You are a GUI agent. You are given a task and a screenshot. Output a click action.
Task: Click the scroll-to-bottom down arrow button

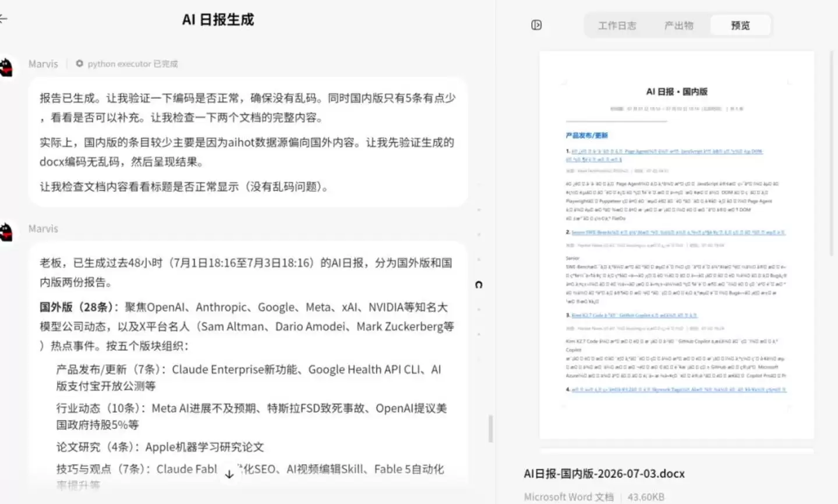[x=229, y=474]
